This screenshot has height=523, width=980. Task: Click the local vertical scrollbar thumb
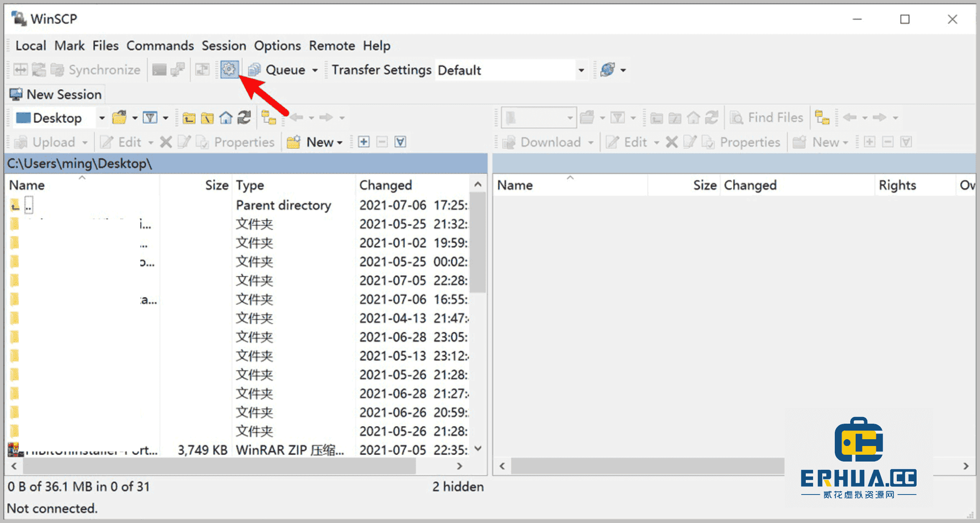click(478, 243)
